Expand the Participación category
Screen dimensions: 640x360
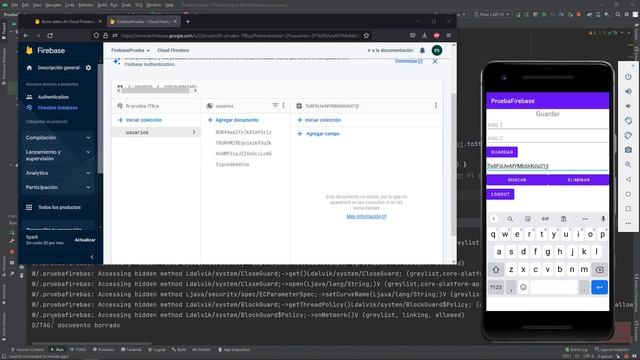tap(58, 187)
